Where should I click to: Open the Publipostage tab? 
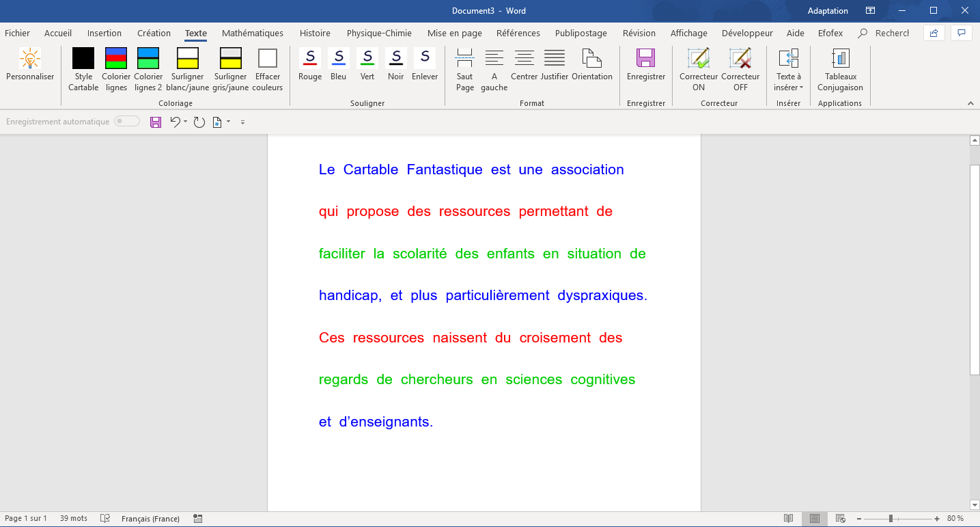[x=581, y=33]
